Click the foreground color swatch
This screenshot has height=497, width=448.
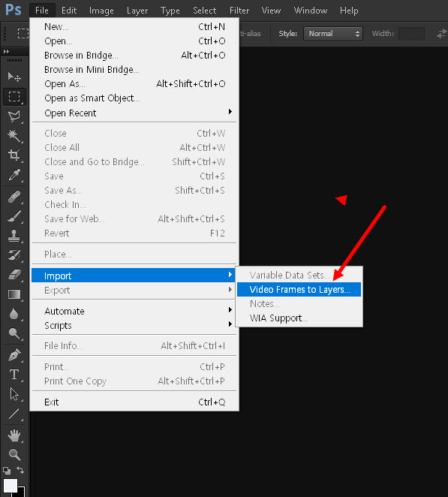tap(11, 485)
